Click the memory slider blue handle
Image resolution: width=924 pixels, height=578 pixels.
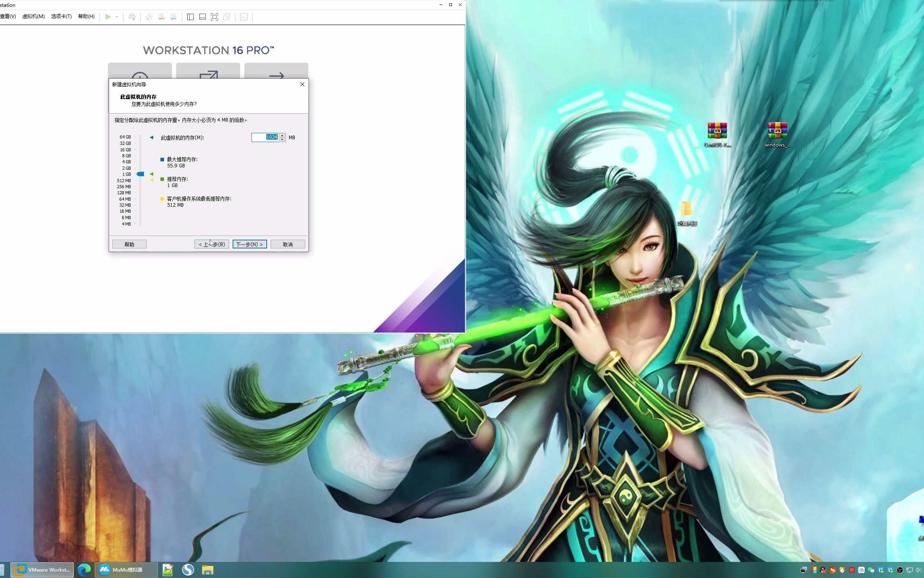pyautogui.click(x=140, y=174)
